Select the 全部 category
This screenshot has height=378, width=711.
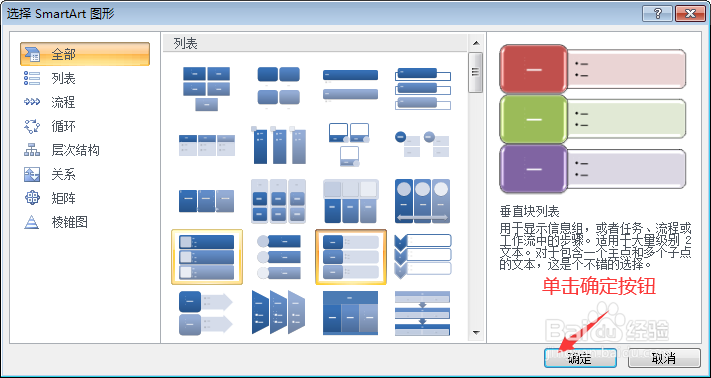pos(85,54)
